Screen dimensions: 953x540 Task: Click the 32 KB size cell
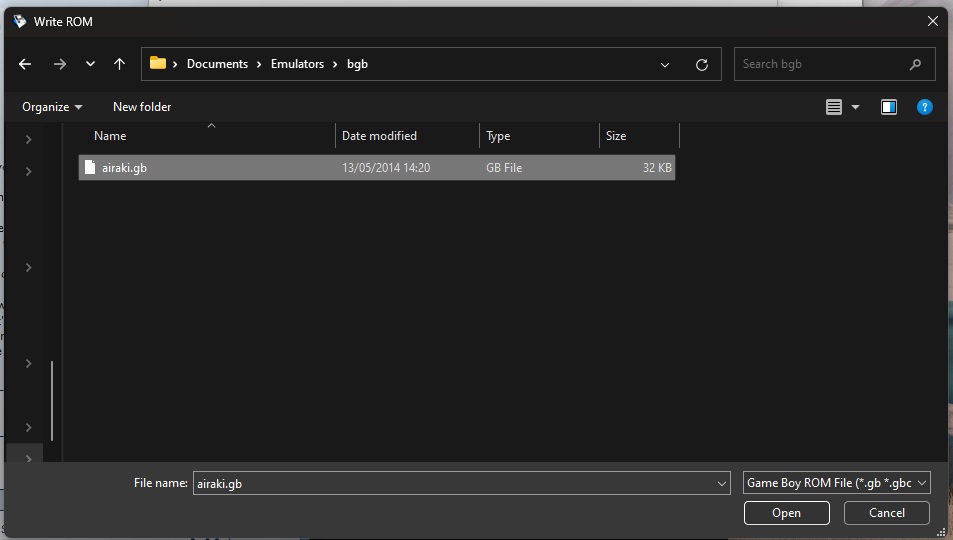(657, 168)
